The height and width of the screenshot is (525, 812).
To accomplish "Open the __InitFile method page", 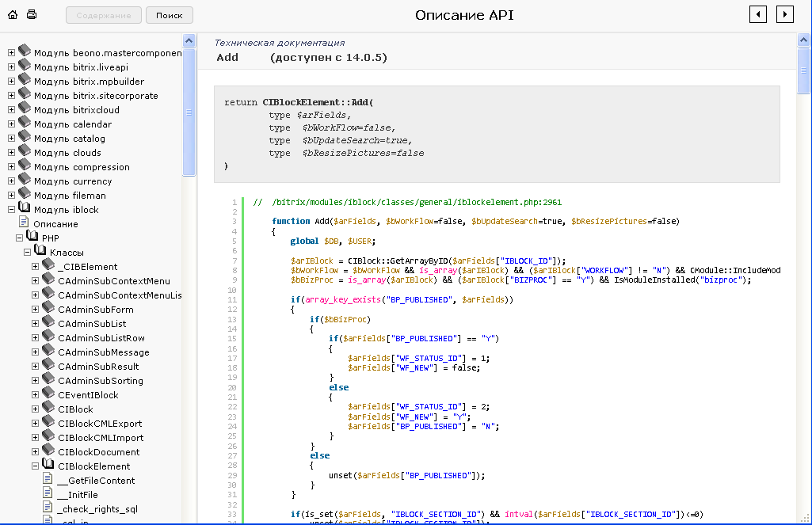I will 78,495.
